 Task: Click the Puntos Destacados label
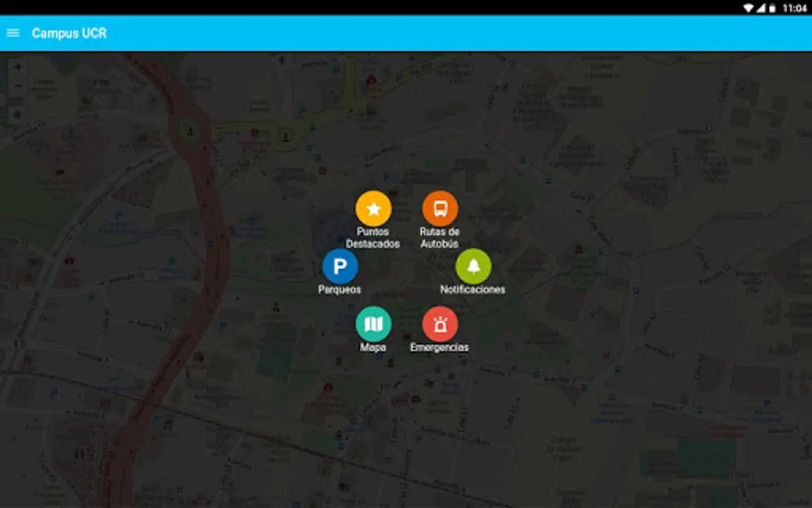(x=373, y=238)
